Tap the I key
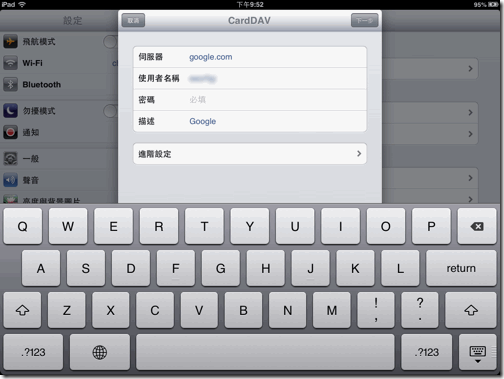The image size is (504, 379). pyautogui.click(x=340, y=226)
